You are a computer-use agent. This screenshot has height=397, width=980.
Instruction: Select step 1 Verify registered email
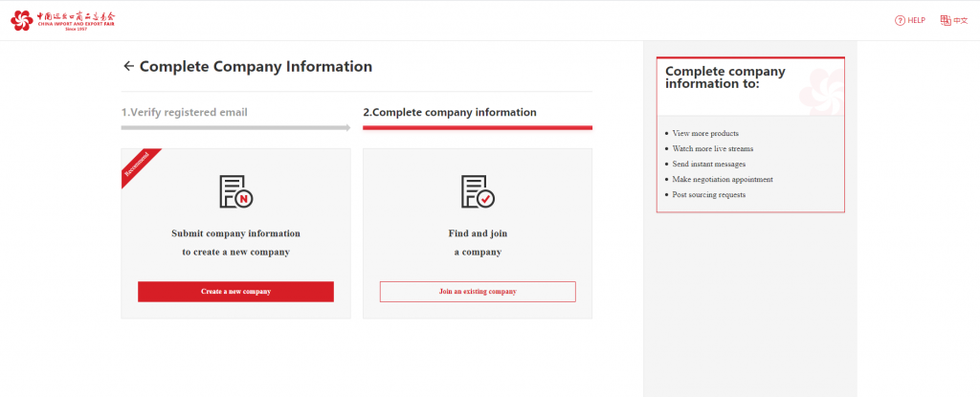pos(185,113)
